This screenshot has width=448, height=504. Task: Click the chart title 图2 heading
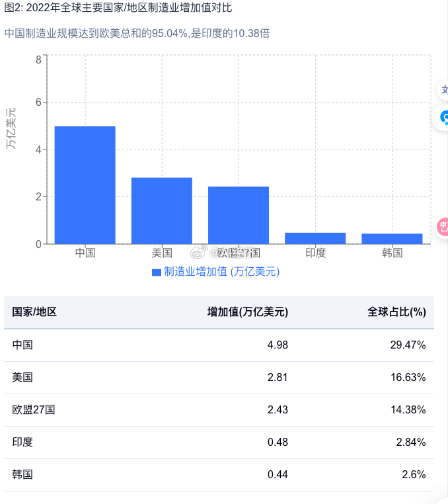[118, 7]
